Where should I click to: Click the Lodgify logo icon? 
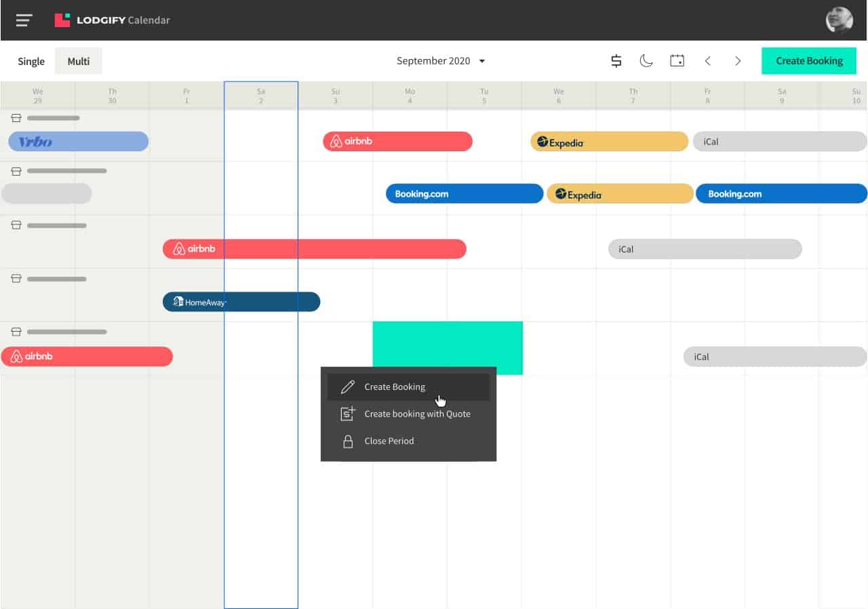pyautogui.click(x=62, y=20)
